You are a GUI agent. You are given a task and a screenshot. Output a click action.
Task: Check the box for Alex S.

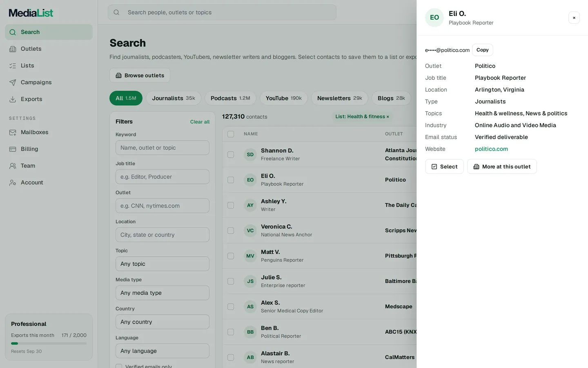tap(231, 307)
